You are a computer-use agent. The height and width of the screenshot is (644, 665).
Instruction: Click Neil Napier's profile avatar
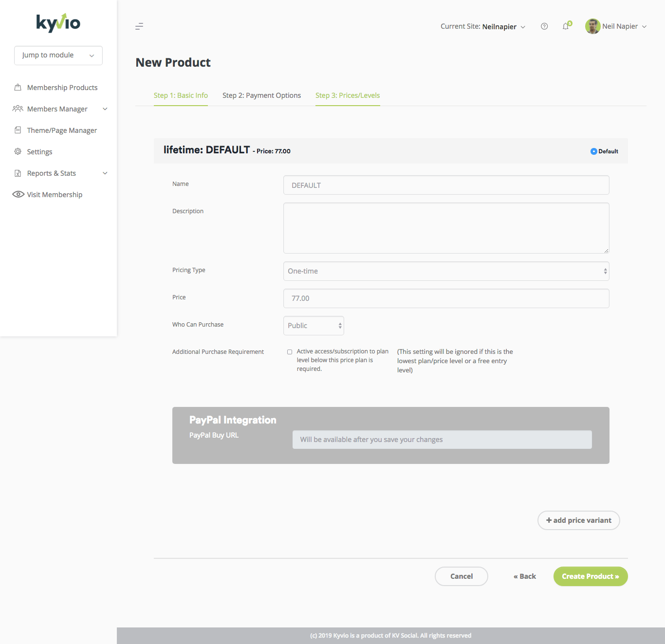pyautogui.click(x=592, y=26)
